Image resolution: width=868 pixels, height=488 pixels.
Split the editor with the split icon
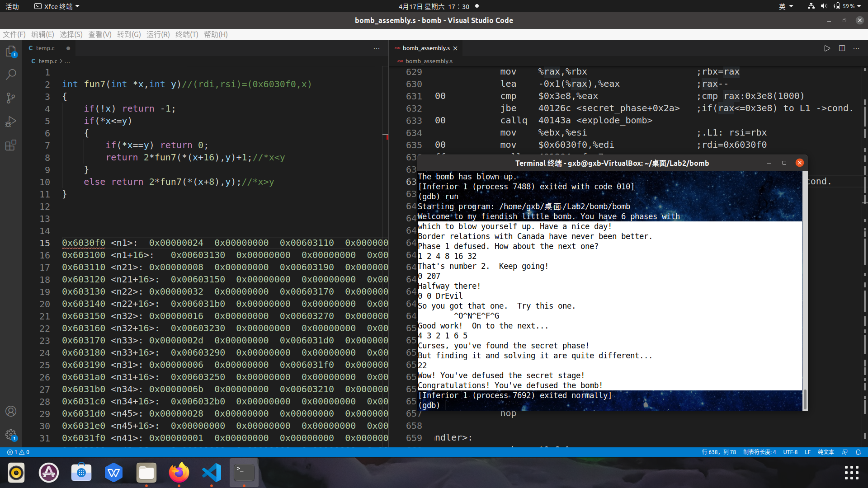pos(842,48)
